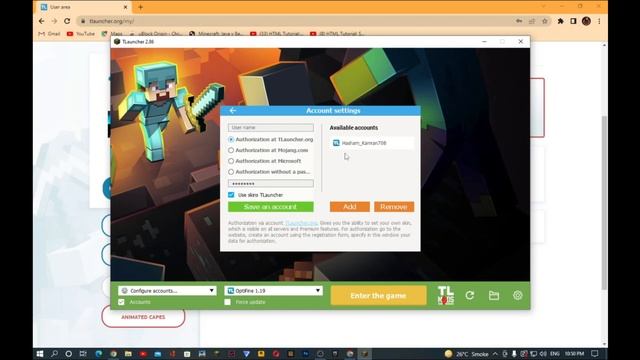Click the TL MODS logo icon
This screenshot has width=640, height=360.
pyautogui.click(x=445, y=295)
